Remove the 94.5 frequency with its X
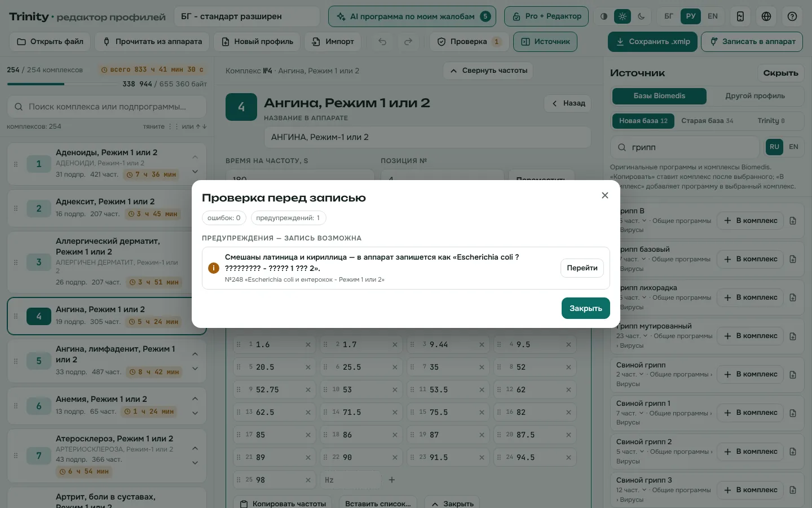The width and height of the screenshot is (812, 508). coord(568,457)
